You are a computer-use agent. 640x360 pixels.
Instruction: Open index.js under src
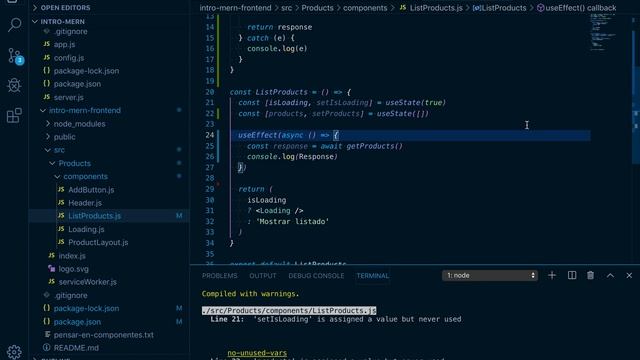click(x=72, y=256)
